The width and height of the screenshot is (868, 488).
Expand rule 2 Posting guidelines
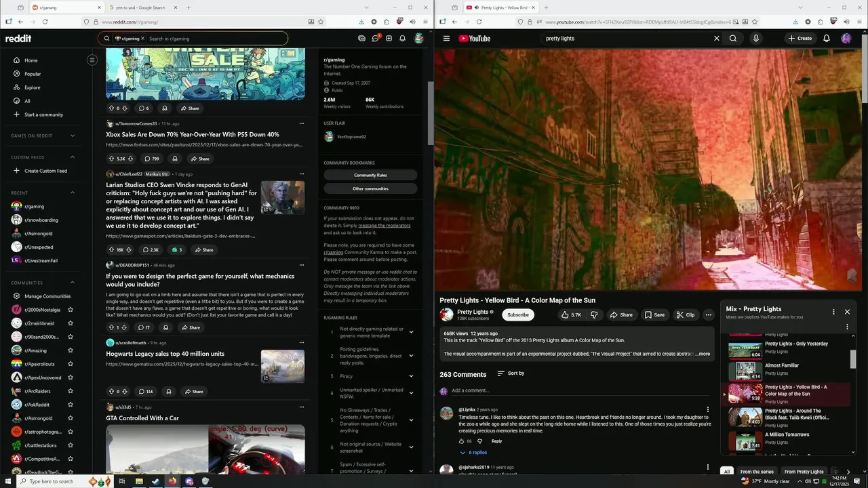[411, 355]
